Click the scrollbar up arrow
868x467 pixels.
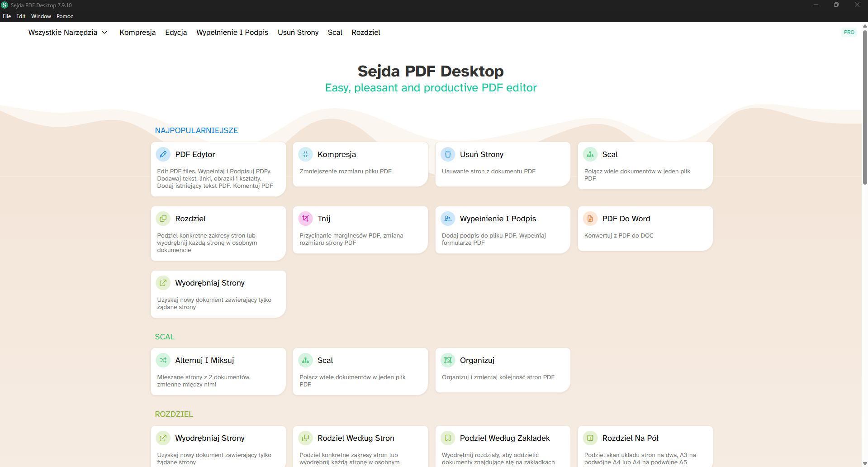[x=865, y=26]
